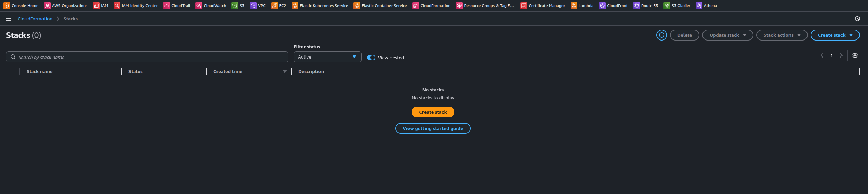The width and height of the screenshot is (868, 194).
Task: Click the refresh stacks icon button
Action: pos(661,35)
